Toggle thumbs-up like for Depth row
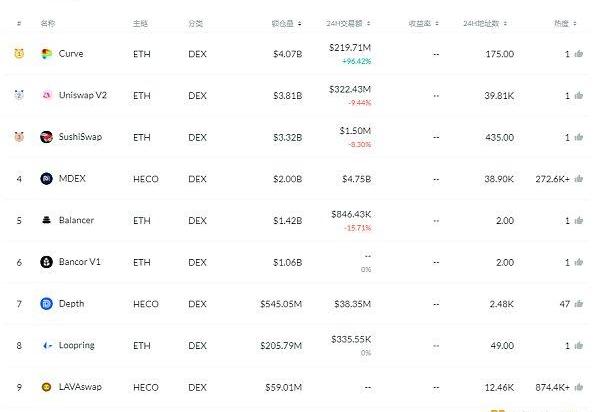Image resolution: width=600 pixels, height=412 pixels. (x=579, y=304)
